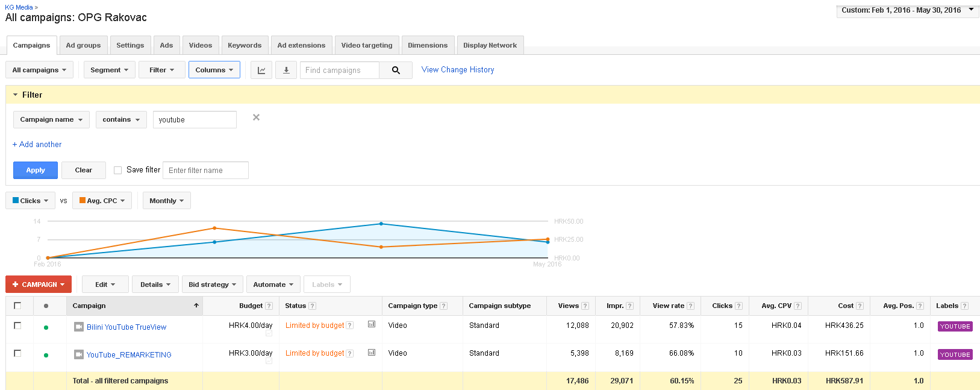Click budget chart icon for YouTube_REMARKETING row

point(372,353)
